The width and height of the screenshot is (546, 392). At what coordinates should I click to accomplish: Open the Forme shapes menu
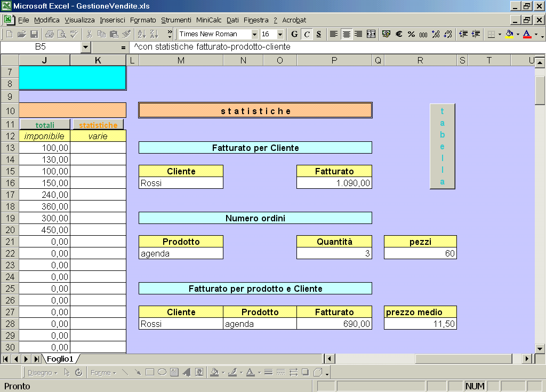point(103,373)
